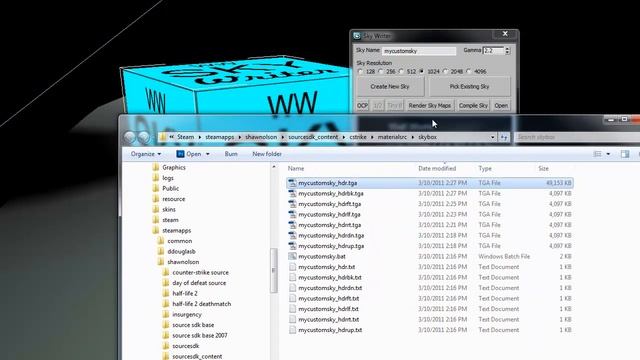Click the Sky Writer window title icon
The width and height of the screenshot is (640, 360).
pyautogui.click(x=357, y=36)
